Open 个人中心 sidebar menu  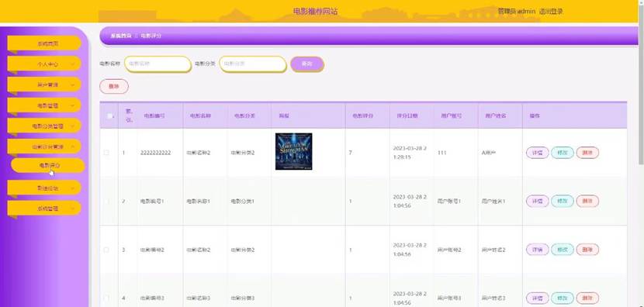44,64
